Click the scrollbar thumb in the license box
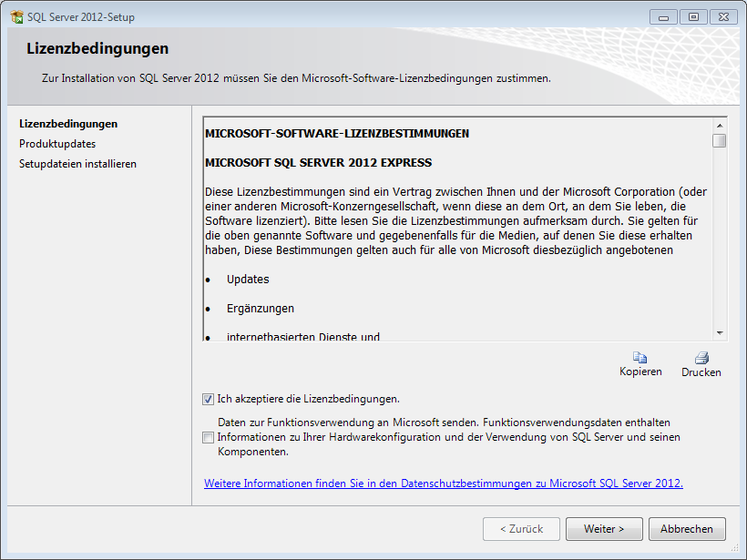The width and height of the screenshot is (747, 560). (720, 141)
